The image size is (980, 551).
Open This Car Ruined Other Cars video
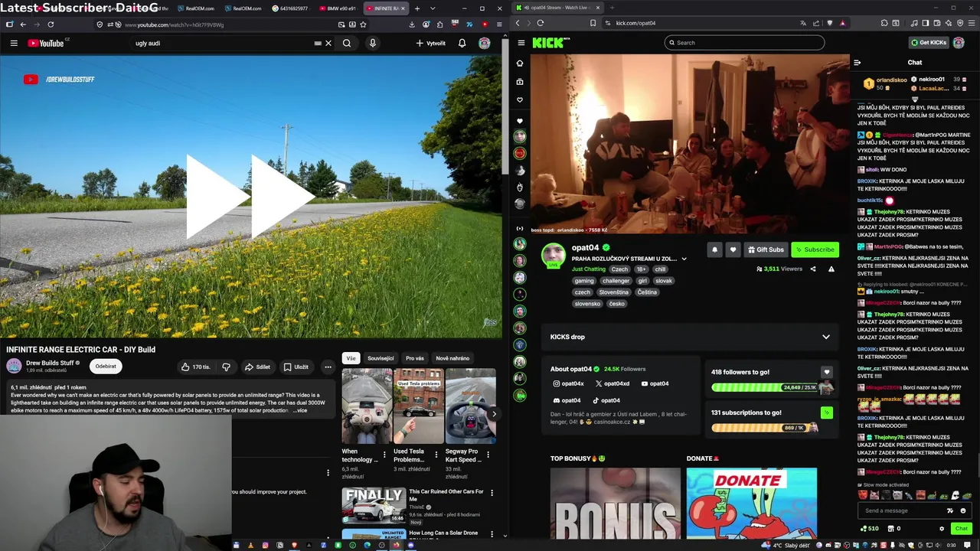coord(373,505)
